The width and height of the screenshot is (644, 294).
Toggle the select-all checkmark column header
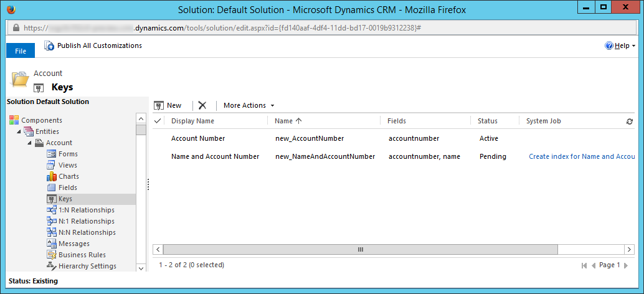tap(157, 121)
